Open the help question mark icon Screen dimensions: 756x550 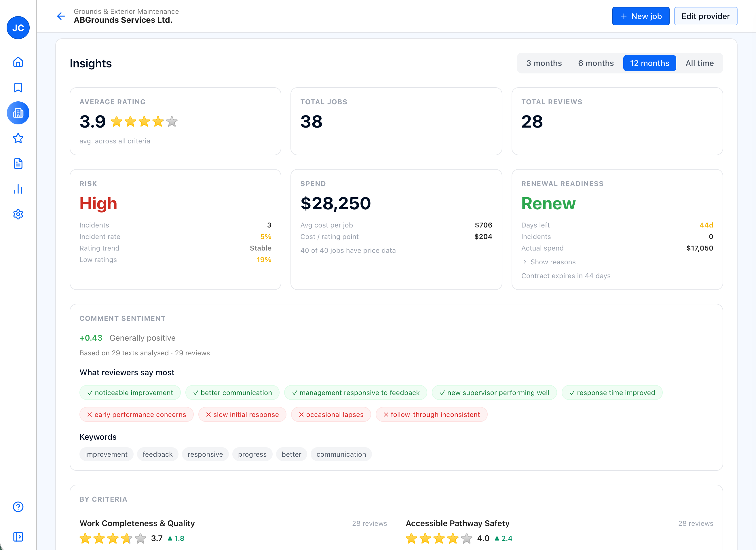(18, 507)
